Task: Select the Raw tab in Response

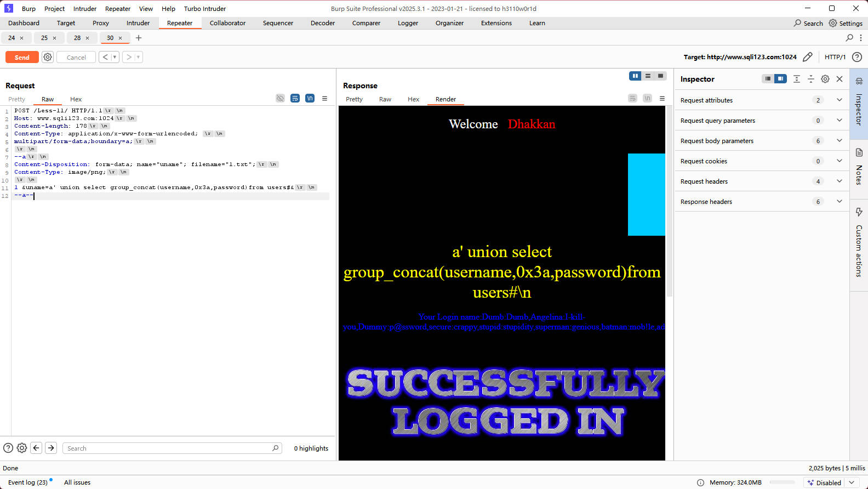Action: 385,99
